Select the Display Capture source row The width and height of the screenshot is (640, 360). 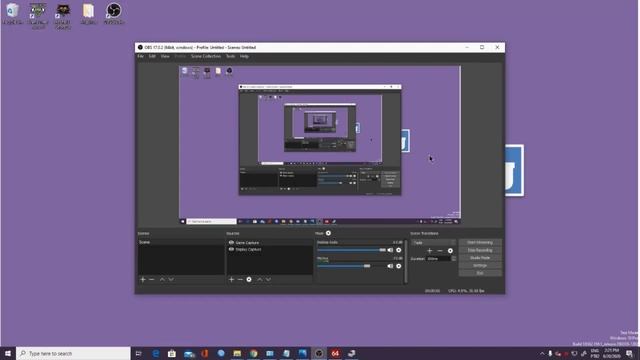270,249
